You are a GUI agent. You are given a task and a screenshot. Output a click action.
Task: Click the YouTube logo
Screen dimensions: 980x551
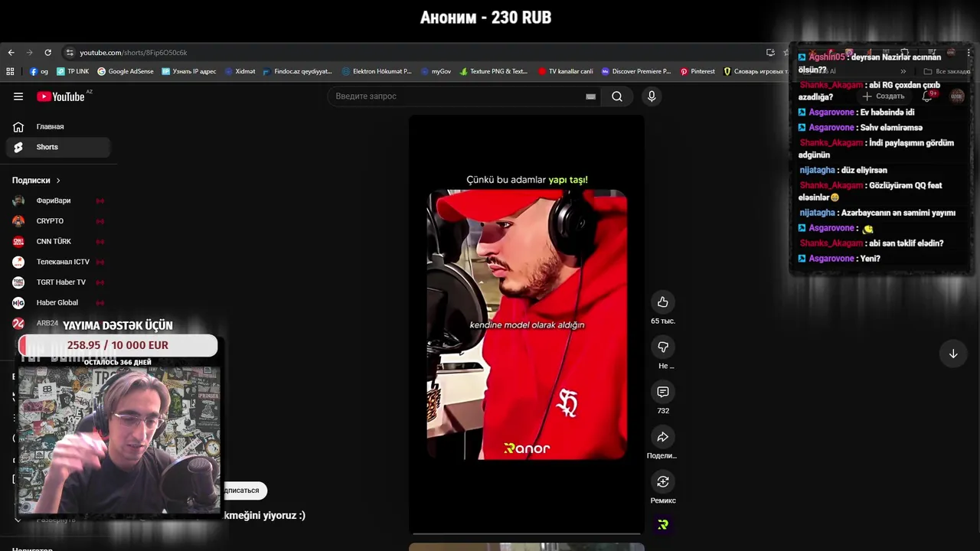pyautogui.click(x=60, y=96)
